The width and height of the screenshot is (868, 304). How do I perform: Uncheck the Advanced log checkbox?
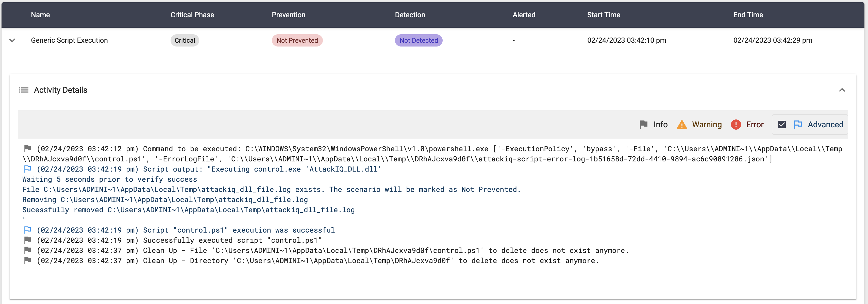782,125
